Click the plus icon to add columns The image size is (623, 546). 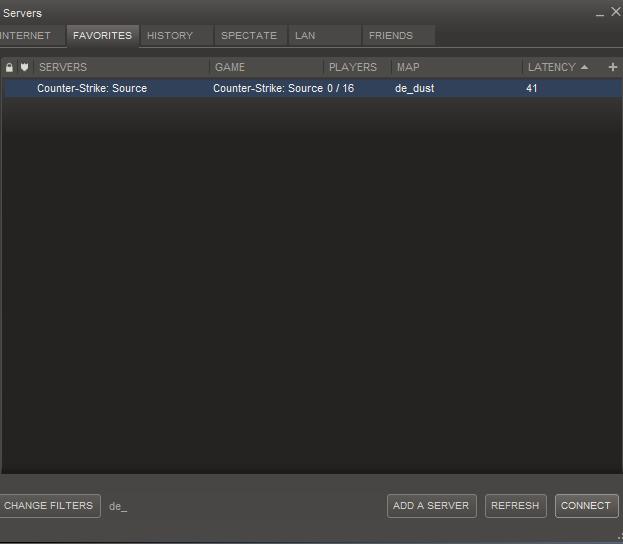613,67
